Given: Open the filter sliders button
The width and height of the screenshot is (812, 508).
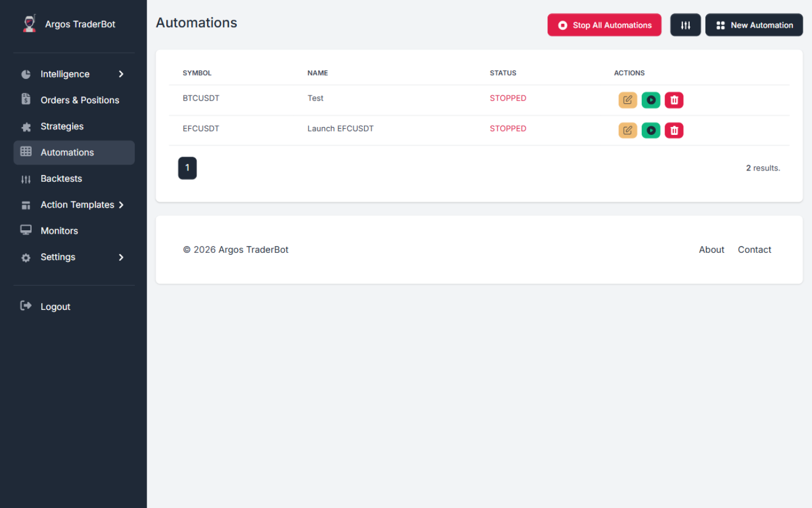Looking at the screenshot, I should pyautogui.click(x=685, y=25).
